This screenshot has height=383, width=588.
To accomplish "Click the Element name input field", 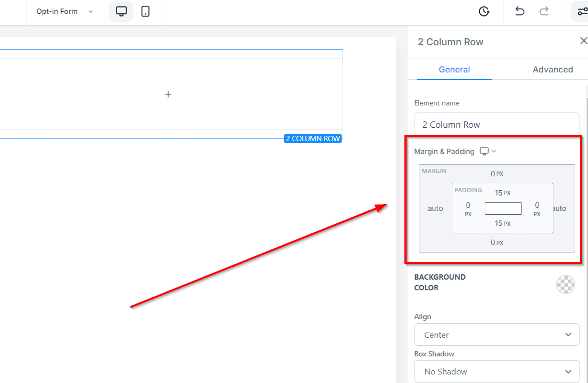I will (496, 125).
